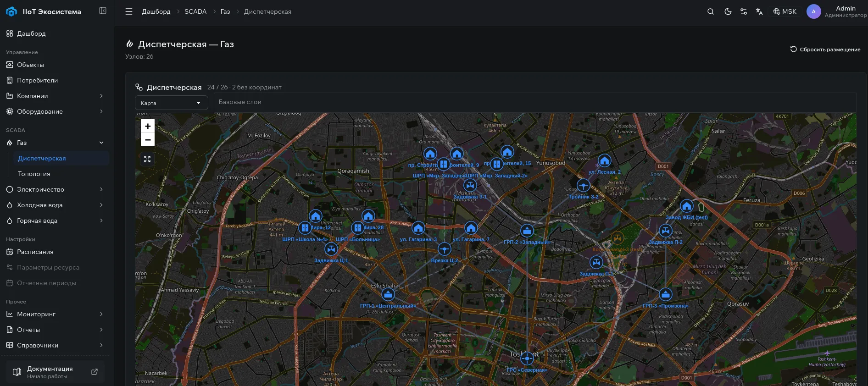Click Дашборд breadcrumb link
Screen dimensions: 868x386
156,11
